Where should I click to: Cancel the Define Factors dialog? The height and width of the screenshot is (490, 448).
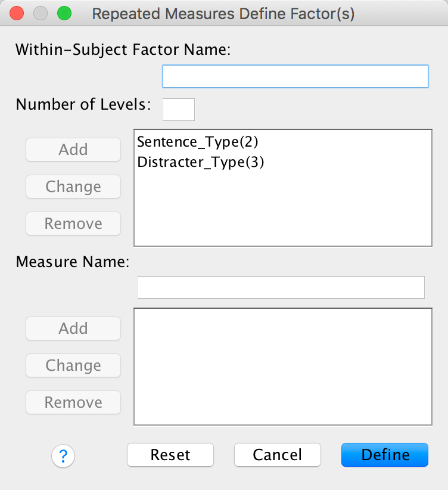pyautogui.click(x=278, y=455)
